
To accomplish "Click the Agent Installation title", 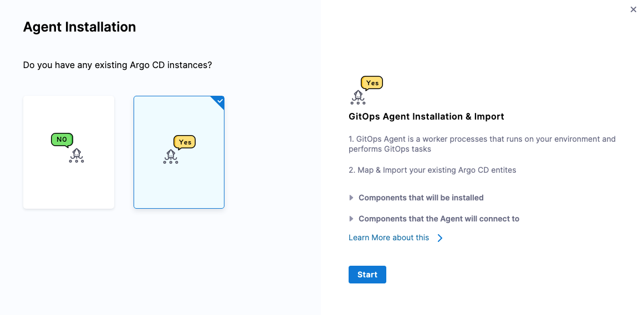I will pyautogui.click(x=79, y=27).
